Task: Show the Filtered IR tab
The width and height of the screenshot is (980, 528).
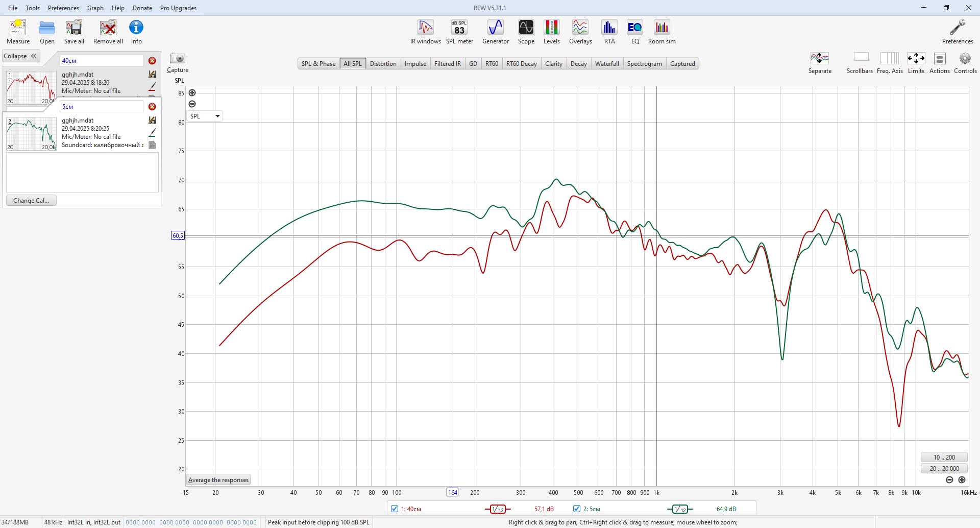Action: (x=448, y=64)
